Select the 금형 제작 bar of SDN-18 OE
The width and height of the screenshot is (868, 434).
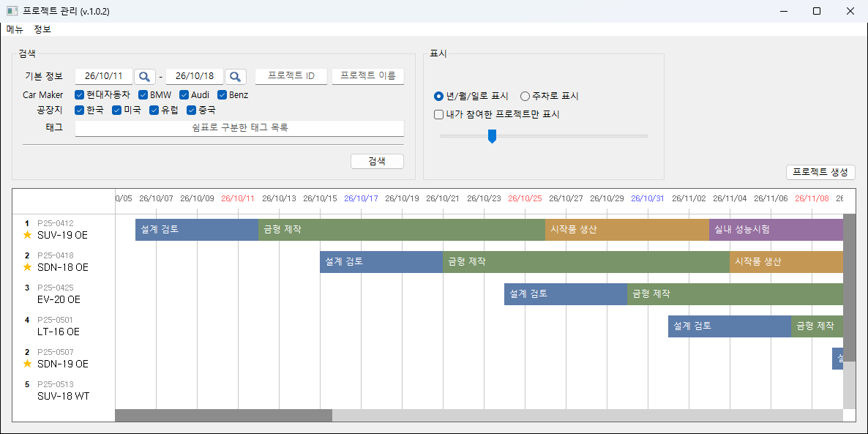pos(586,262)
